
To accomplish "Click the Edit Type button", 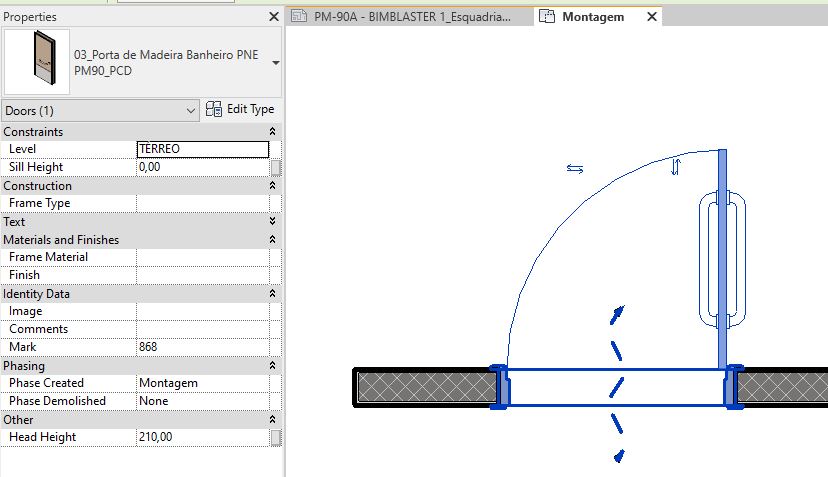I will [240, 109].
